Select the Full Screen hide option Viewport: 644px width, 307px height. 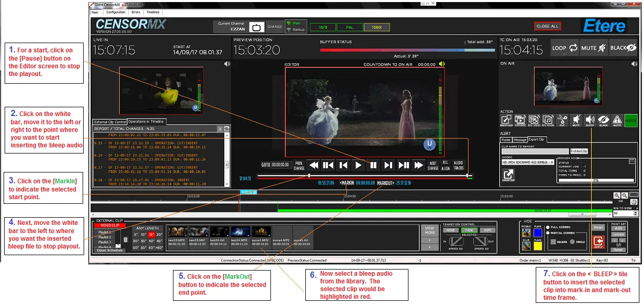(548, 226)
